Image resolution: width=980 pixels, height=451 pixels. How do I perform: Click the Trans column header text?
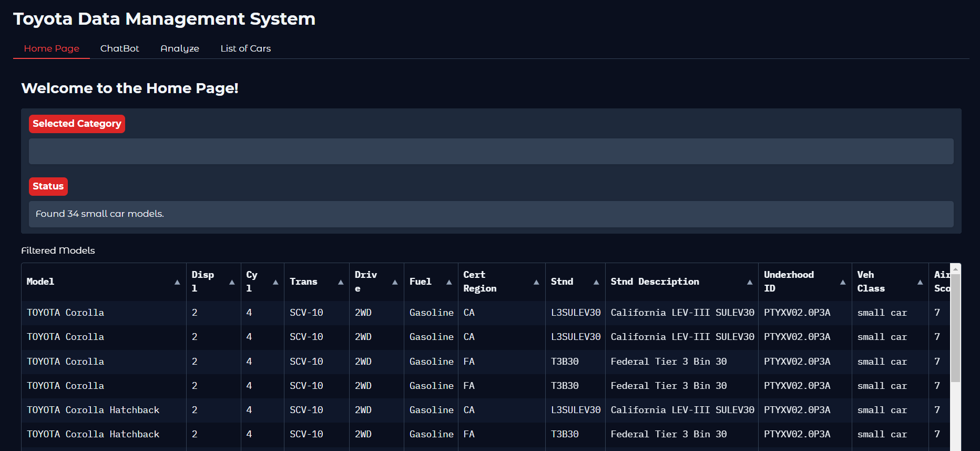[x=303, y=282]
